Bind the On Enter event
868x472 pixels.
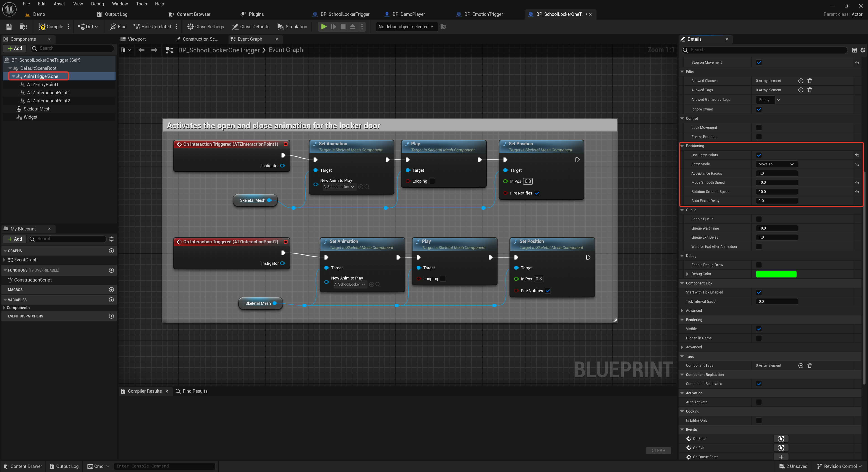[x=781, y=439]
